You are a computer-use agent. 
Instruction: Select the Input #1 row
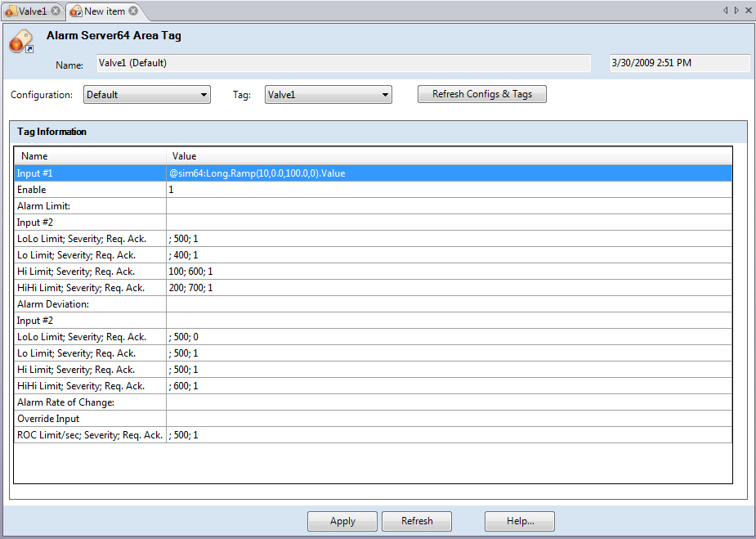pos(90,173)
